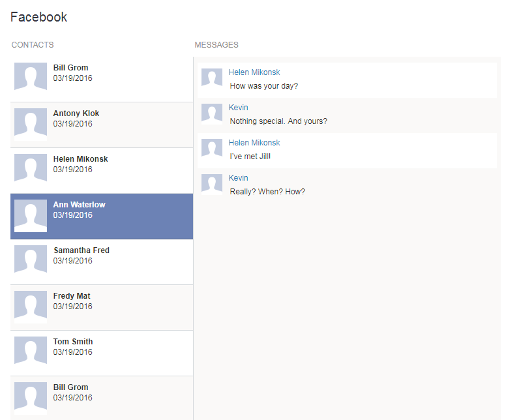The image size is (506, 420).
Task: Select Helen Mikonsk name in contacts list
Action: point(80,159)
